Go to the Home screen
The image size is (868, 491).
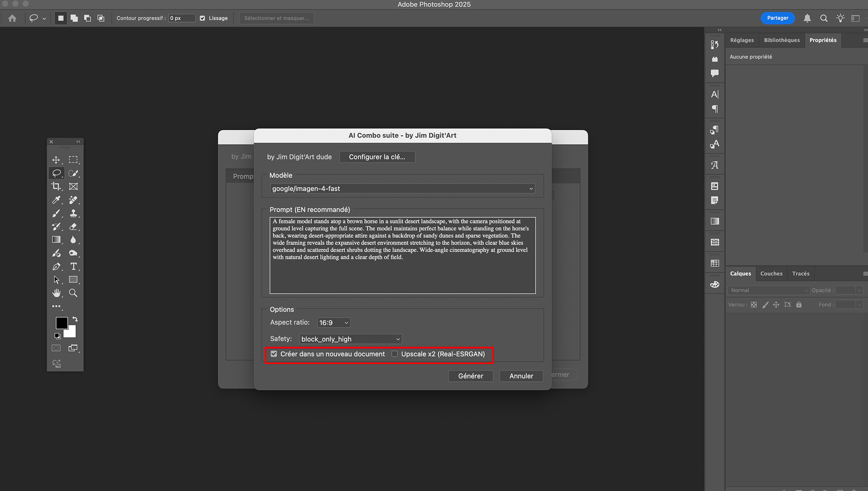pyautogui.click(x=12, y=18)
